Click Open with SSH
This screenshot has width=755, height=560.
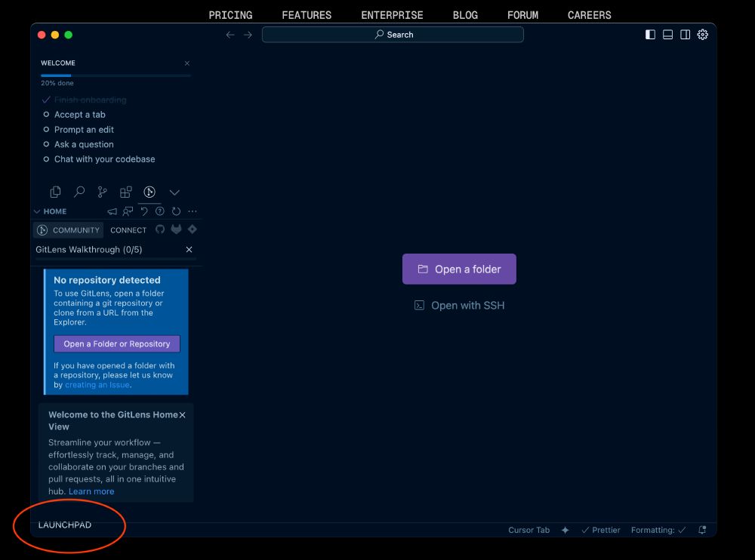pos(459,305)
